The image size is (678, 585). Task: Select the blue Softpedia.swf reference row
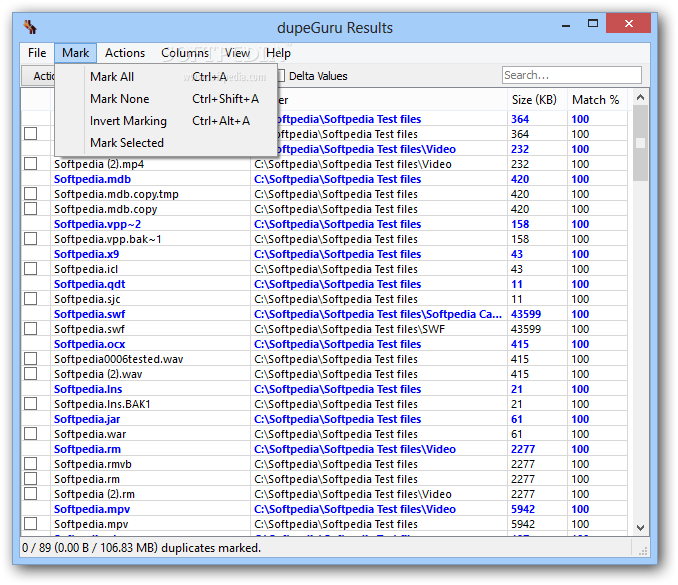[324, 314]
